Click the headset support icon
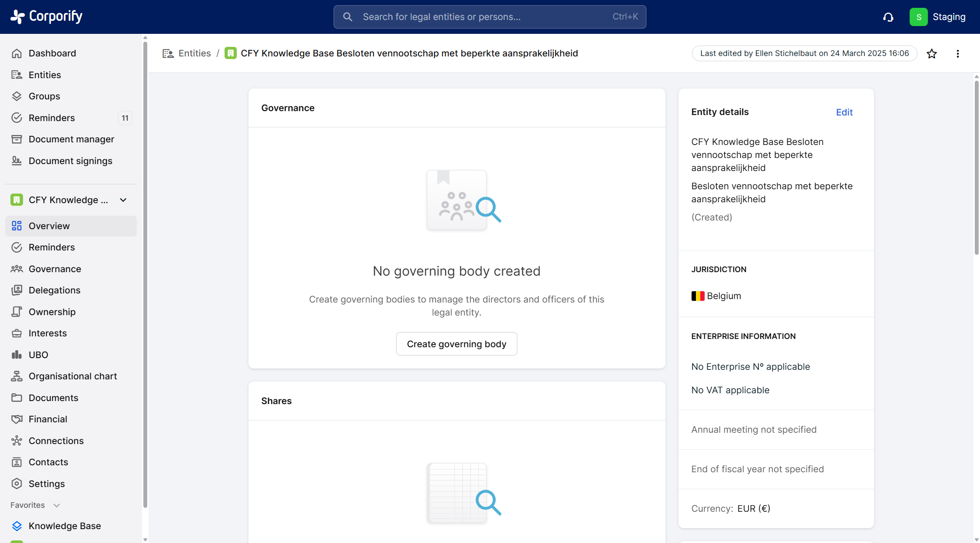Screen dimensions: 980x543 [888, 17]
